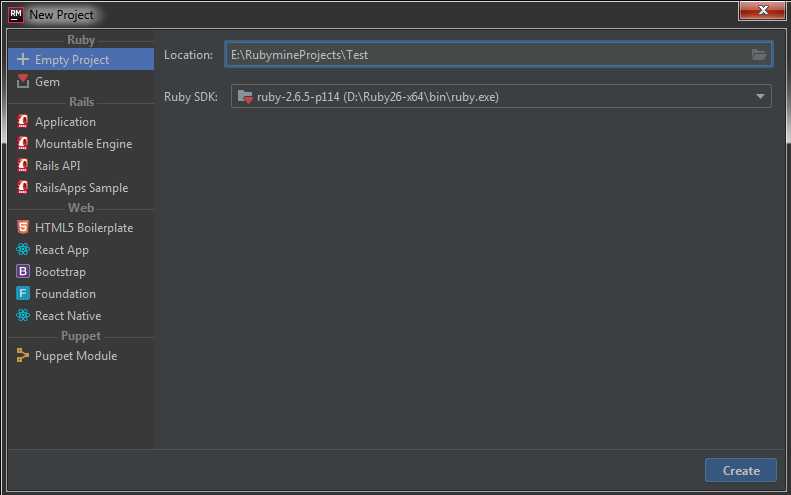Choose Bootstrap label

click(60, 271)
